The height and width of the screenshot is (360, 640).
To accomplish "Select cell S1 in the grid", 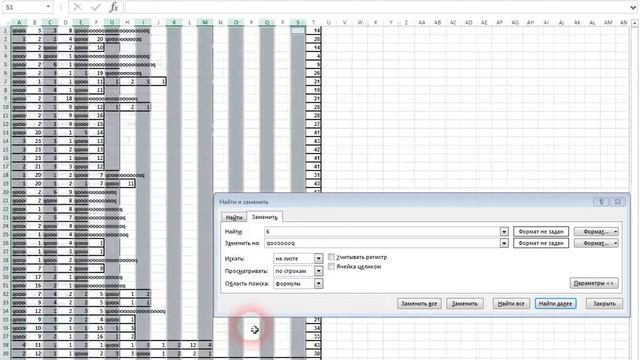I will 298,30.
